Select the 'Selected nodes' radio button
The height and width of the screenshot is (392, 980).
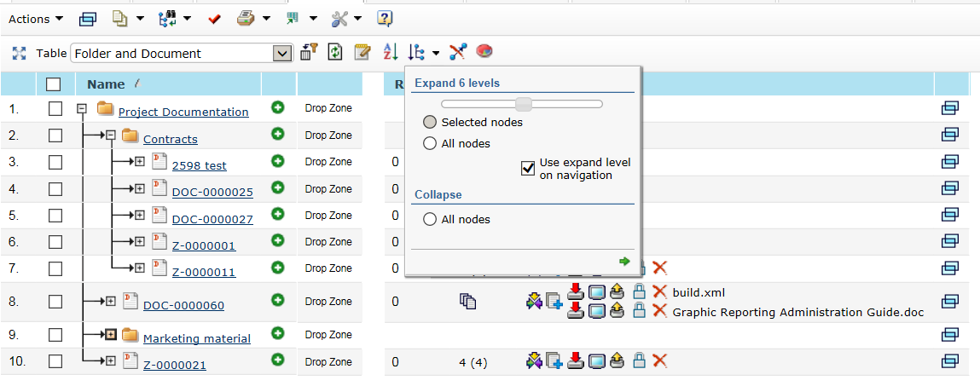tap(431, 123)
